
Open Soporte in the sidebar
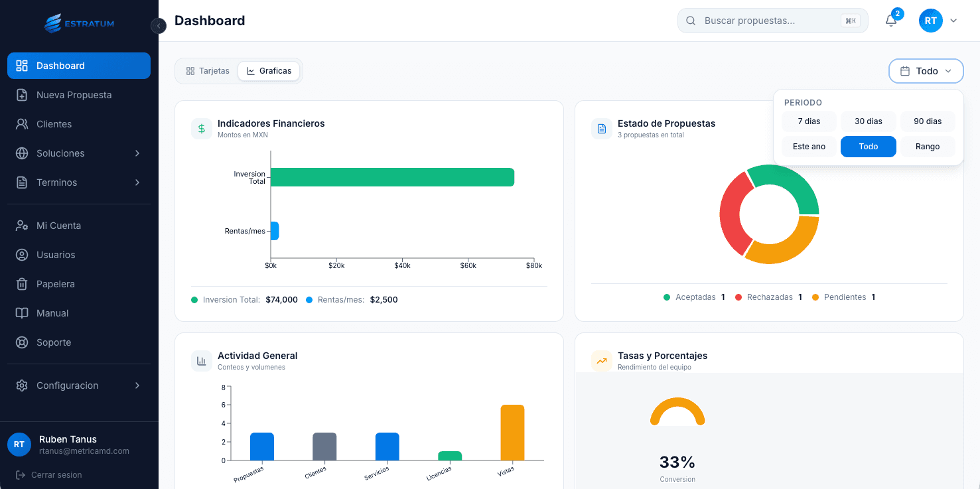coord(79,342)
